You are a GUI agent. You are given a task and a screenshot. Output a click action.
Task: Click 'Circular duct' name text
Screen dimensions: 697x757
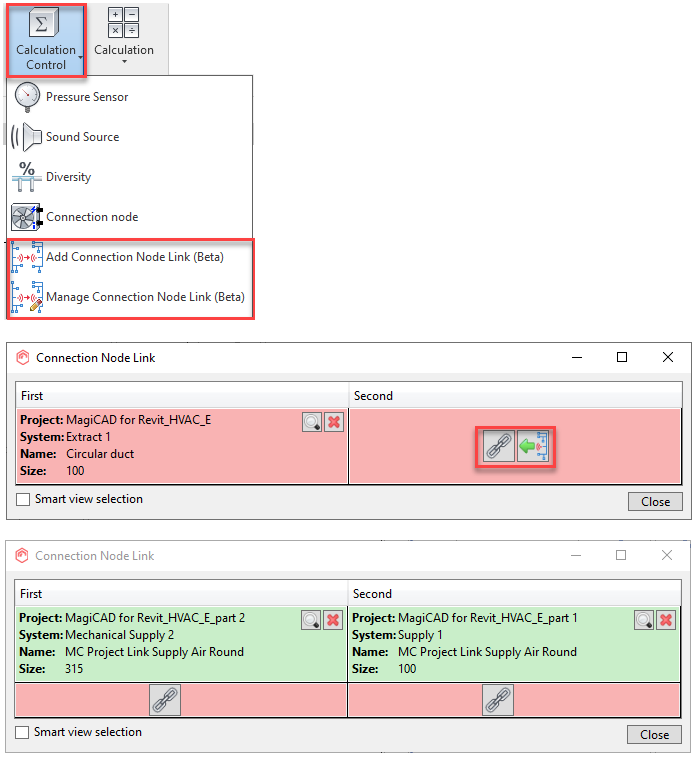tap(100, 454)
